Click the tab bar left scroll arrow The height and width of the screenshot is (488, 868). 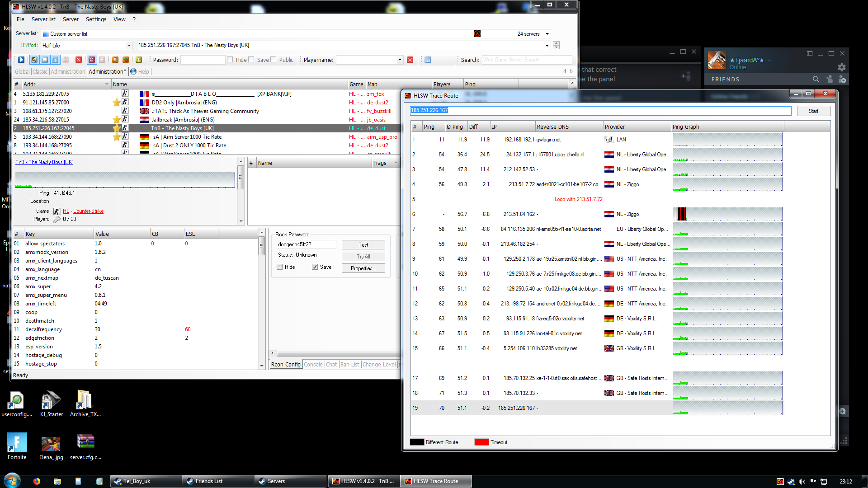pos(565,71)
